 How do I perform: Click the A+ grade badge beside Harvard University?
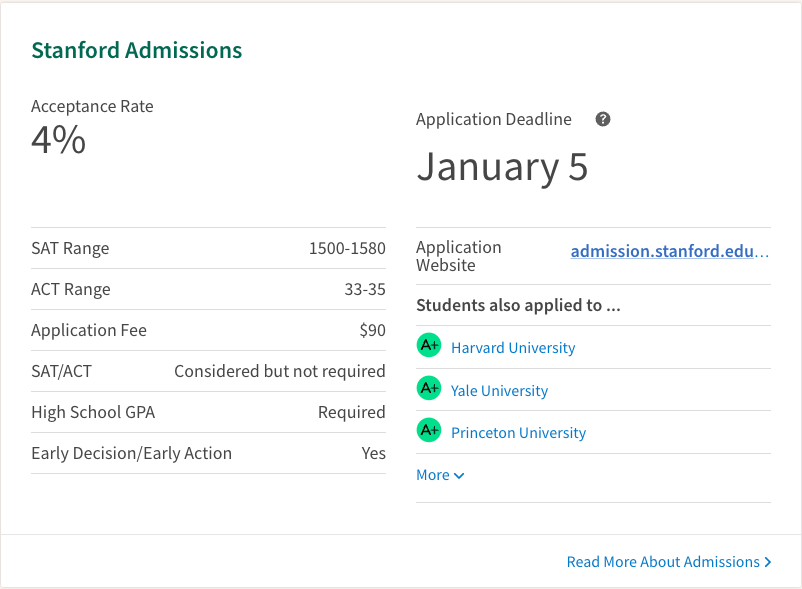[429, 345]
